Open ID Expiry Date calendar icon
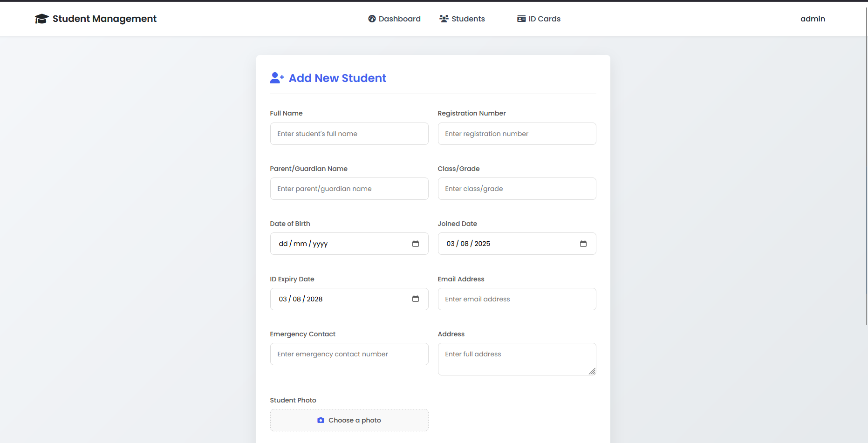The height and width of the screenshot is (443, 868). pos(415,299)
